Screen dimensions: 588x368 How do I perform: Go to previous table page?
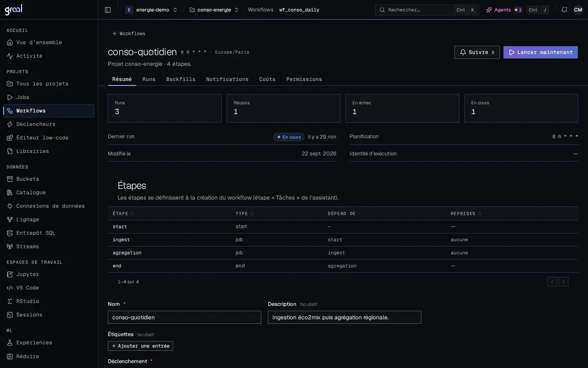click(x=552, y=282)
